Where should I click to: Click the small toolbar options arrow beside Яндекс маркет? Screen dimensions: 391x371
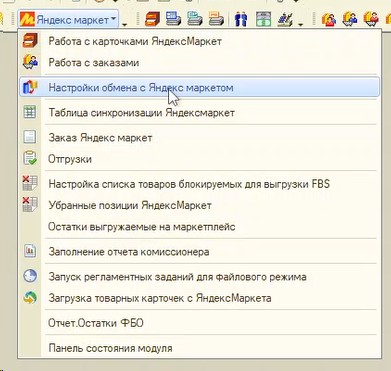pos(124,24)
